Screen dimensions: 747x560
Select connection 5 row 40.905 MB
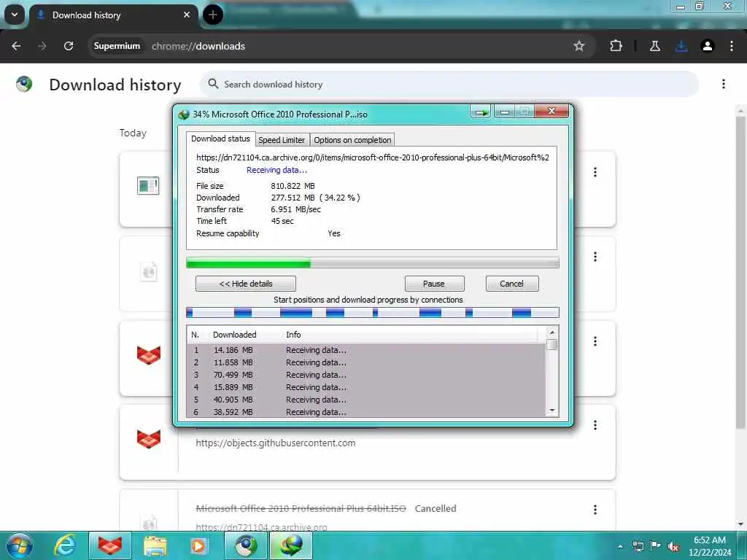pos(366,400)
